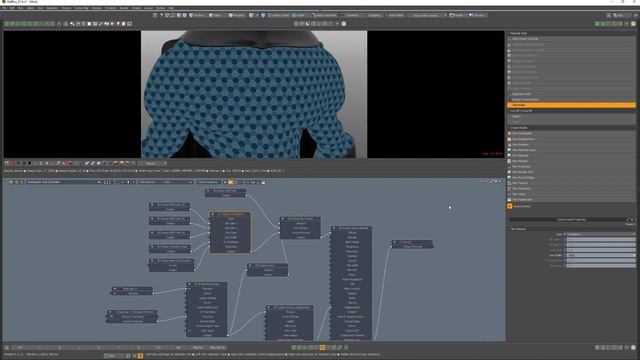This screenshot has width=640, height=360.
Task: Open the Select menu
Action: click(30, 8)
